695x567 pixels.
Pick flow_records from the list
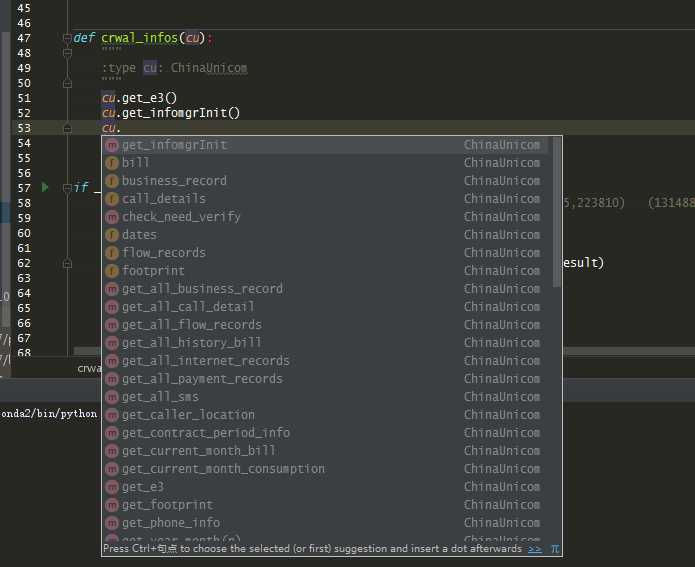(325, 253)
